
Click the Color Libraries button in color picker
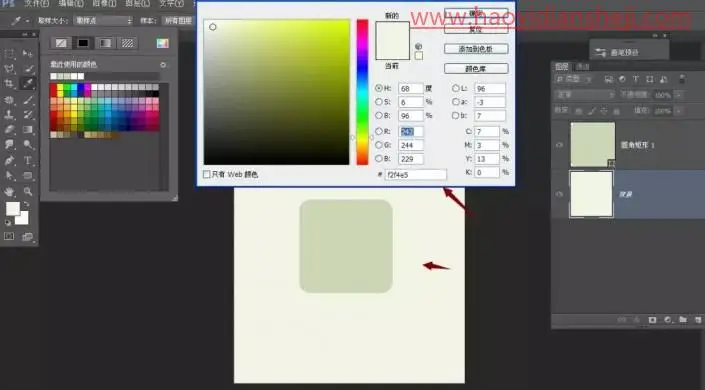pos(476,68)
